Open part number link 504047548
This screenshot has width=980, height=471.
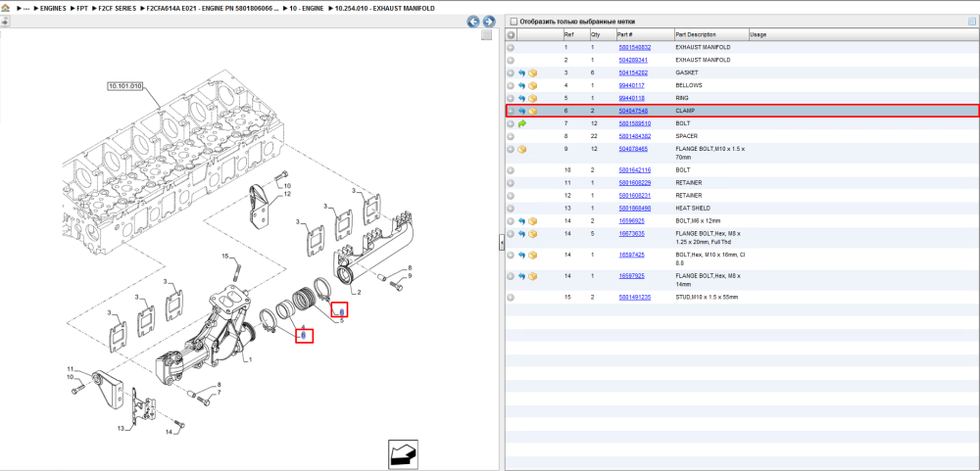[633, 111]
